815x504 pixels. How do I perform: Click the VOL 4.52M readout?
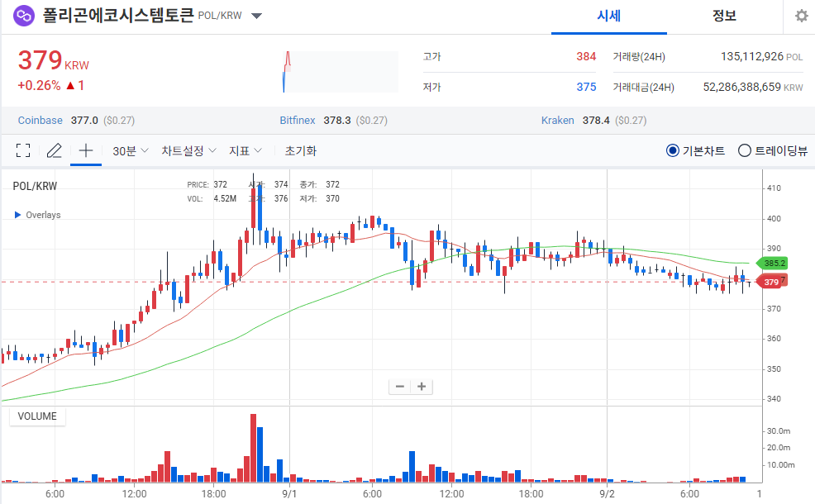click(x=212, y=198)
